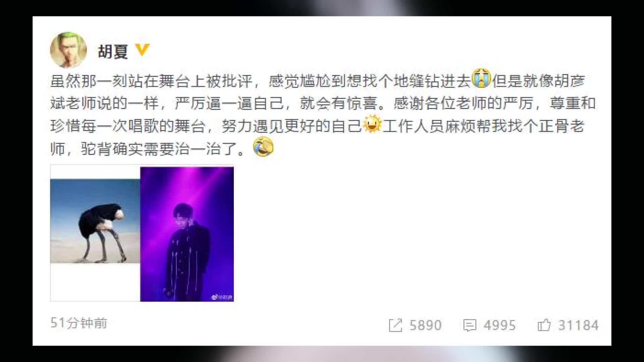644x362 pixels.
Task: Open the 4995 comments count
Action: pos(499,325)
